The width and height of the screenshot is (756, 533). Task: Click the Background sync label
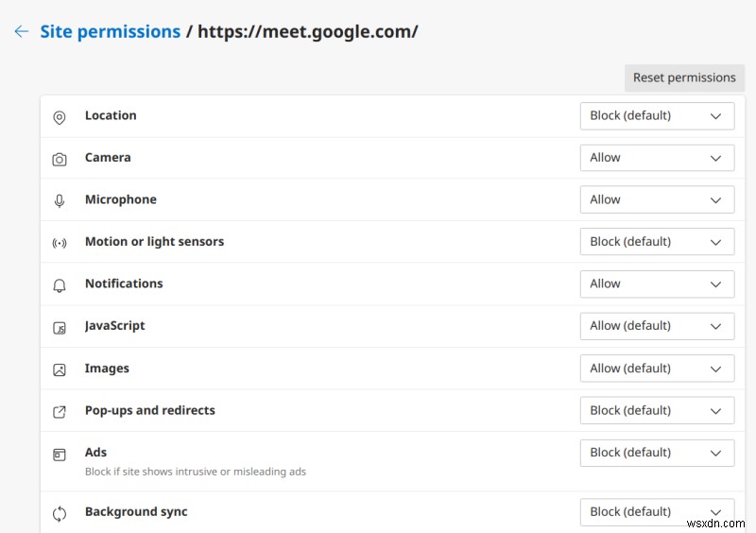pyautogui.click(x=136, y=512)
